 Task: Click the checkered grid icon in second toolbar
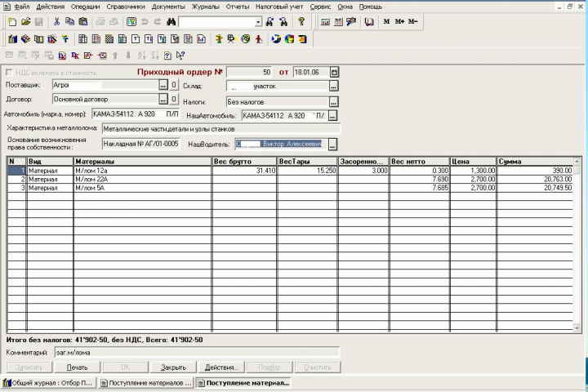(109, 38)
